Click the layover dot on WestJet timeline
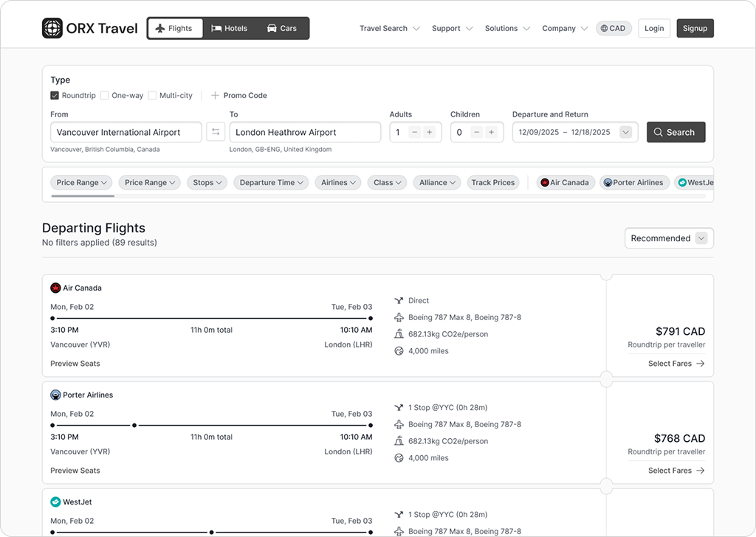 (212, 532)
